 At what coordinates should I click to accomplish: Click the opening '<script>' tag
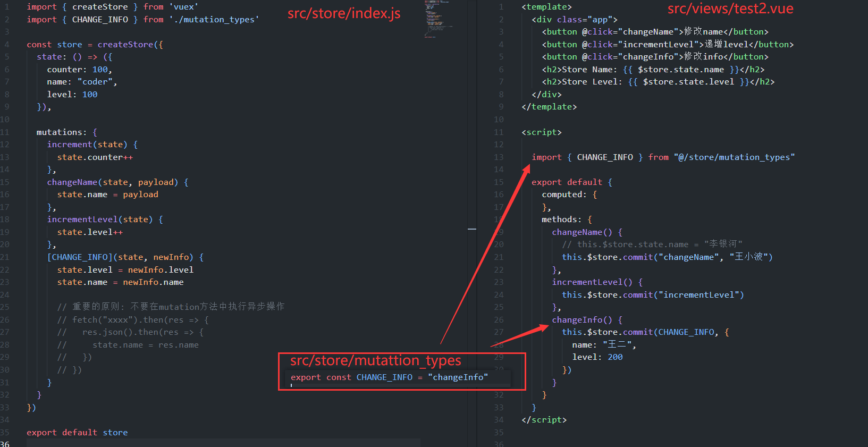[x=542, y=132]
